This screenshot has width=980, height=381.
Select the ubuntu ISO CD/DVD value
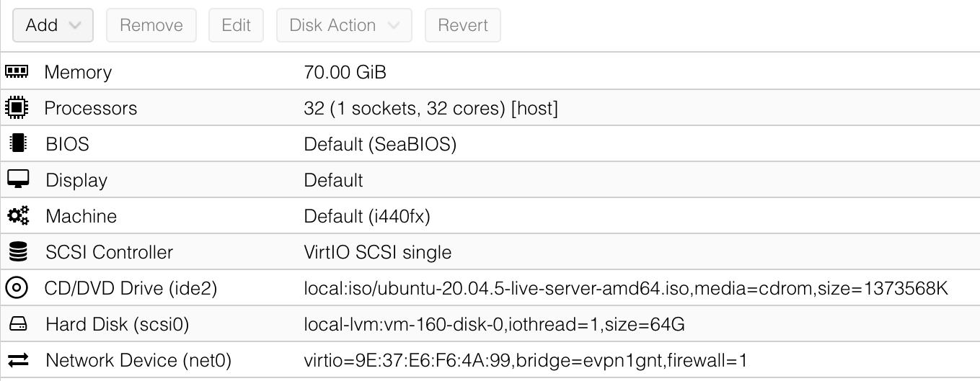pos(625,289)
